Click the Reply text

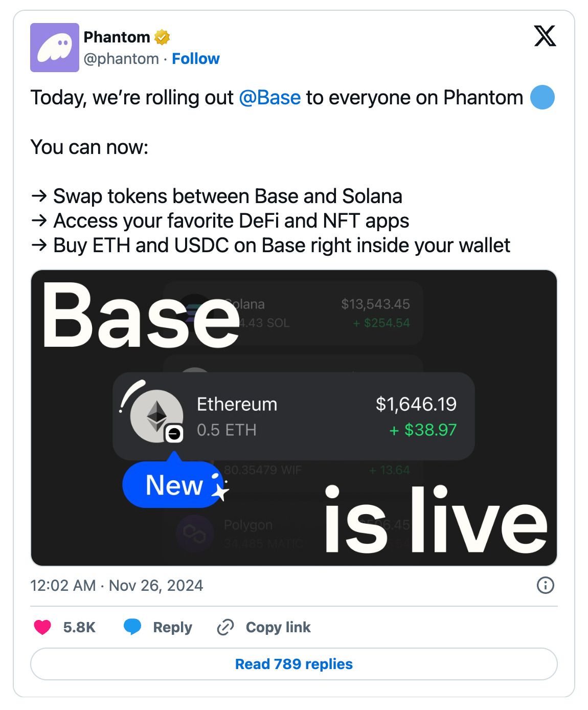(x=172, y=627)
